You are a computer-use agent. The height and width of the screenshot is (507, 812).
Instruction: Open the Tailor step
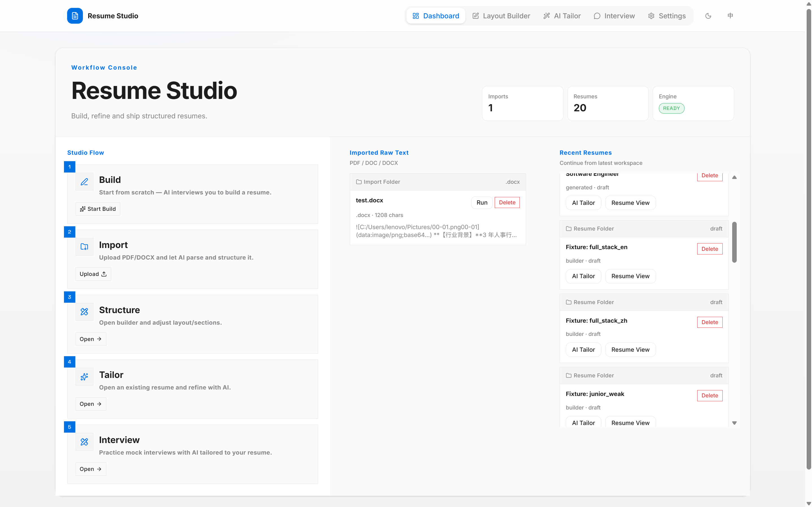point(91,404)
